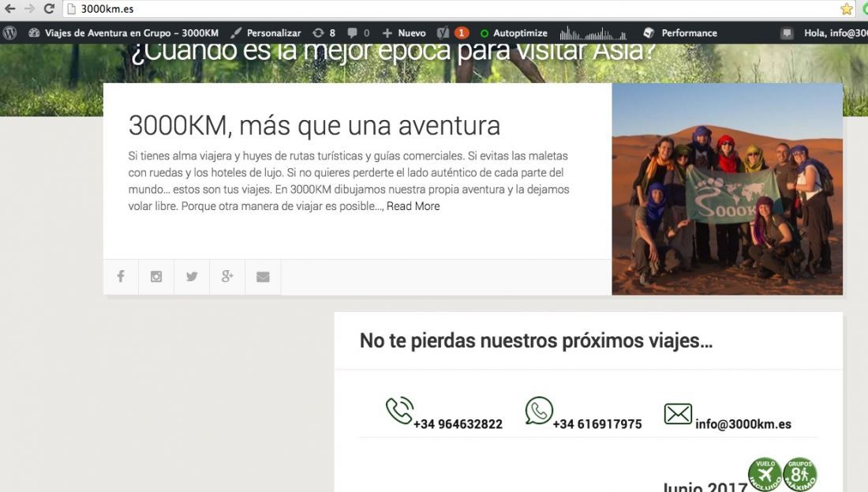
Task: Click info@3000km.es email address
Action: pos(743,424)
